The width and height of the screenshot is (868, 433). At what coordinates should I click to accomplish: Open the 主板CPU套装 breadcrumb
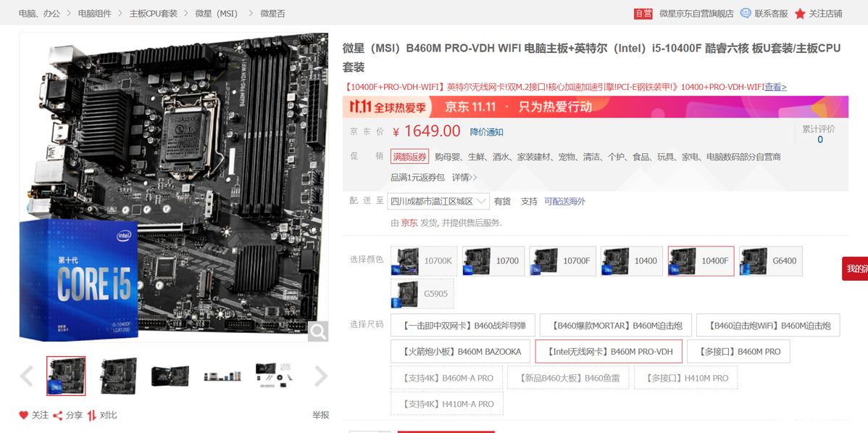pos(154,13)
